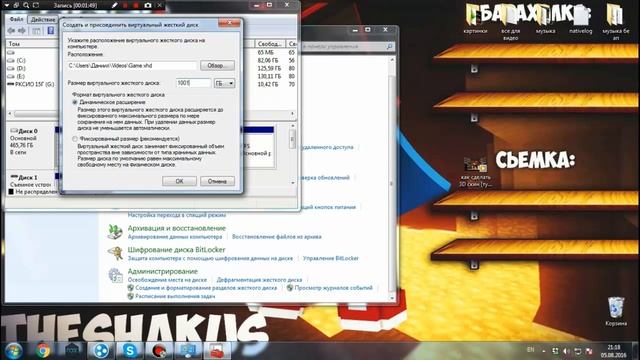Click the EN language indicator
The width and height of the screenshot is (640, 360).
coord(531,350)
